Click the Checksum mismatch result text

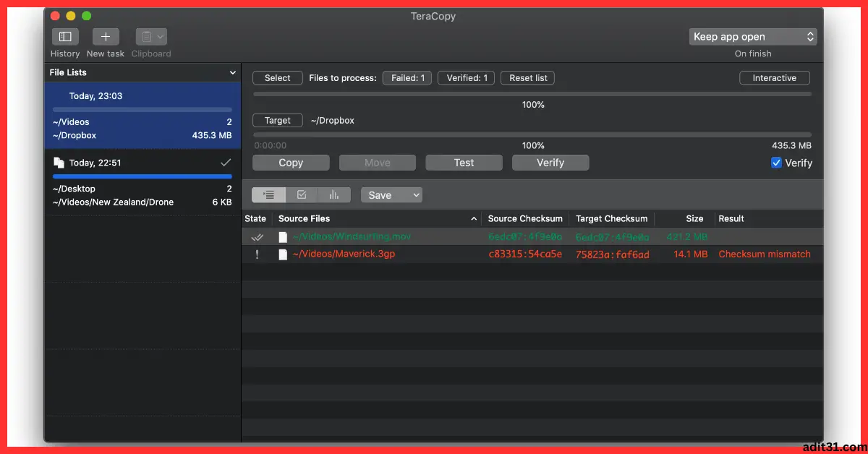[765, 254]
